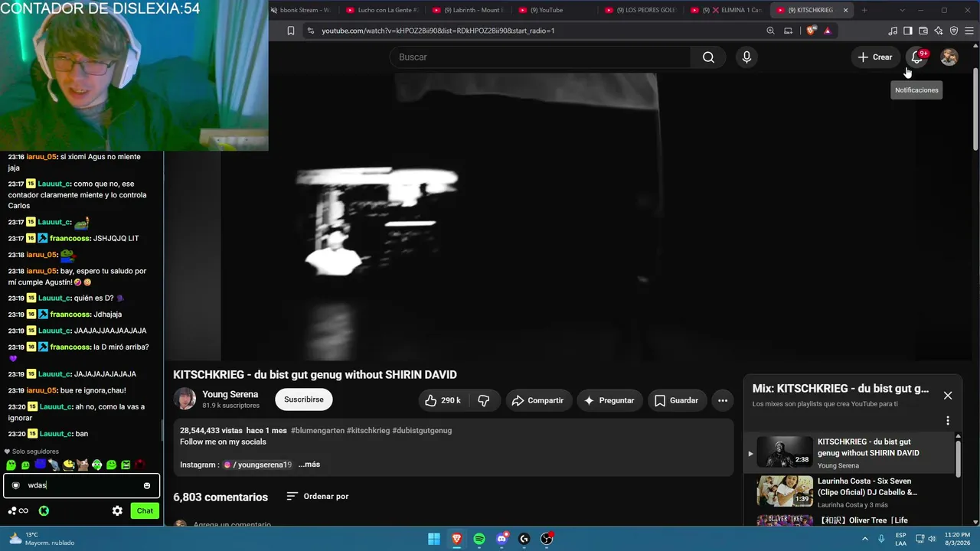Open the browser zoom magnifier in the address bar
The height and width of the screenshot is (551, 980).
click(771, 31)
